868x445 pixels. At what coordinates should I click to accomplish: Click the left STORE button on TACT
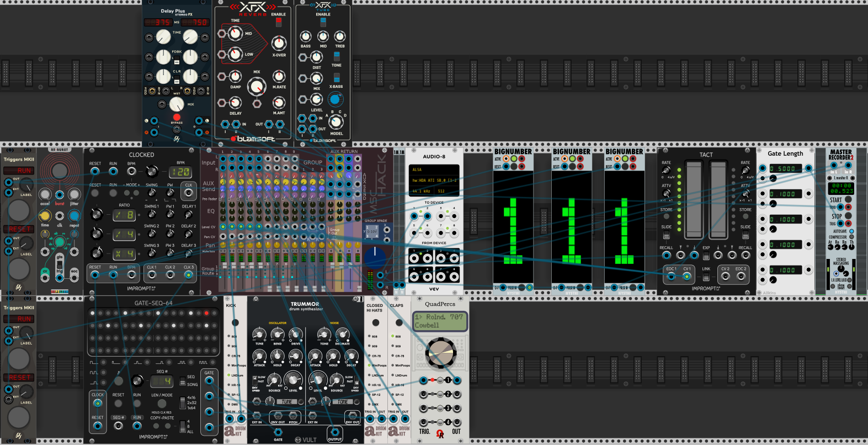click(667, 216)
